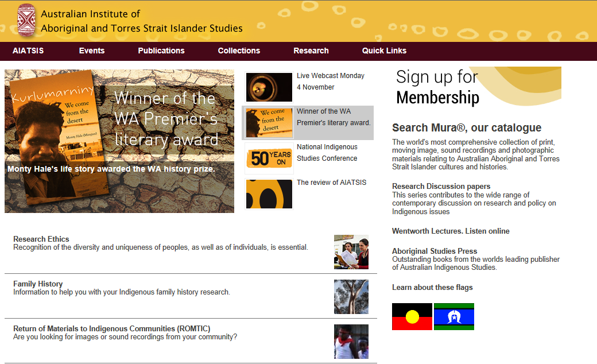Click the ROMTIC children photo thumbnail
Screen dimensions: 597x364
point(351,342)
